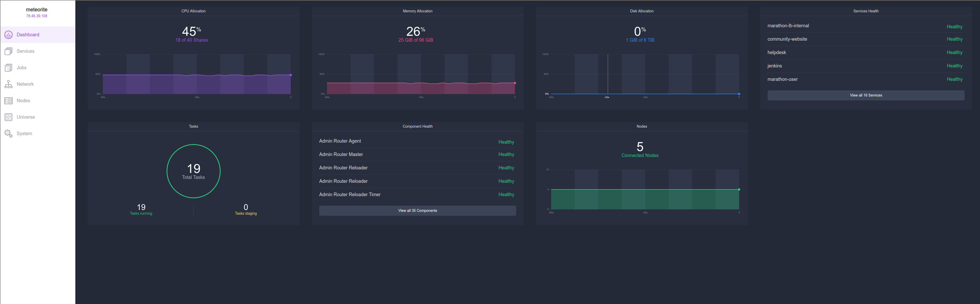Click '18 of 40 Shares' text
980x304 pixels.
tap(191, 40)
